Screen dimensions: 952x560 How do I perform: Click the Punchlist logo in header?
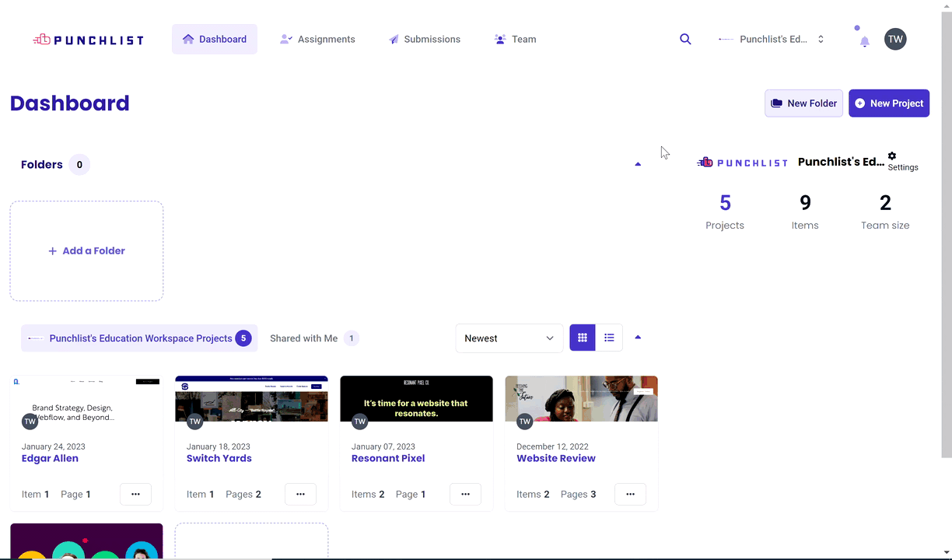pyautogui.click(x=88, y=39)
